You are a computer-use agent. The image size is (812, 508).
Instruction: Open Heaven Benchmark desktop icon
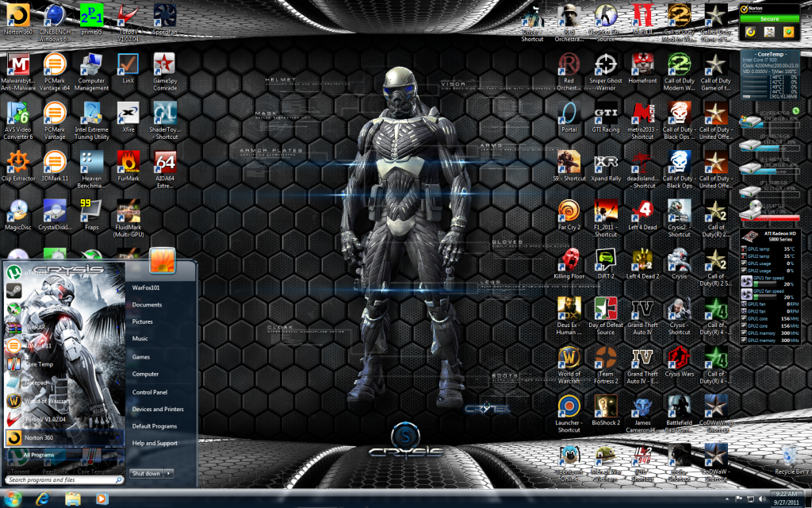91,170
